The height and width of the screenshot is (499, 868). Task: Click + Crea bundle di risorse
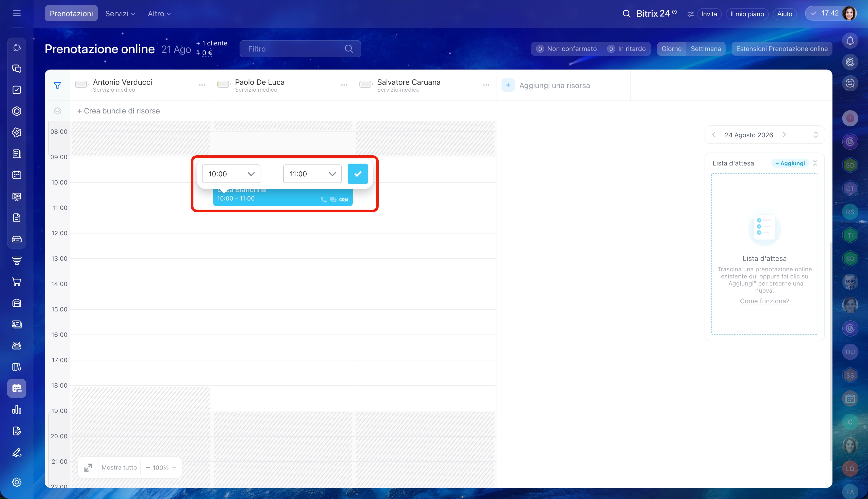click(x=118, y=111)
